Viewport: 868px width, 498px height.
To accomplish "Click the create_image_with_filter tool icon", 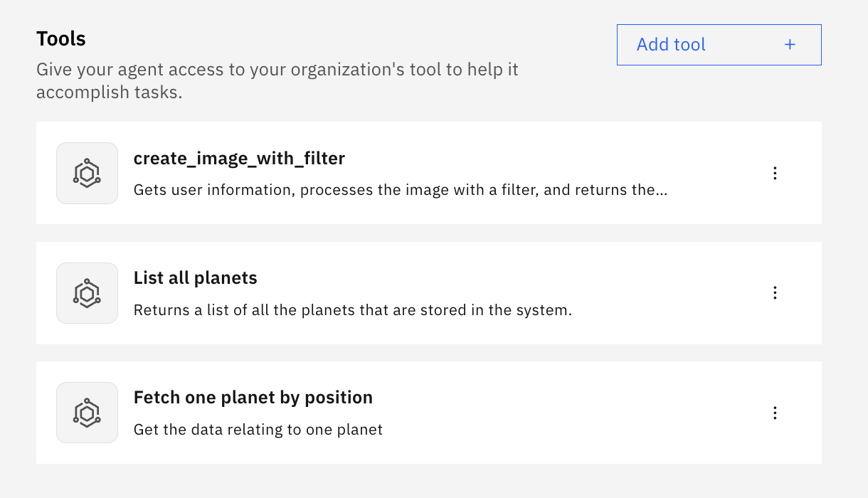I will [x=87, y=173].
